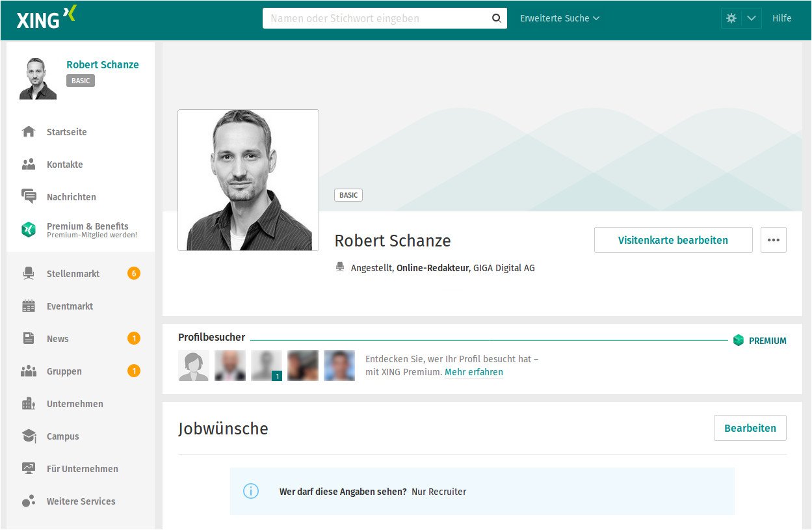Click the Nachrichten speech bubble icon
The height and width of the screenshot is (530, 812).
click(29, 197)
